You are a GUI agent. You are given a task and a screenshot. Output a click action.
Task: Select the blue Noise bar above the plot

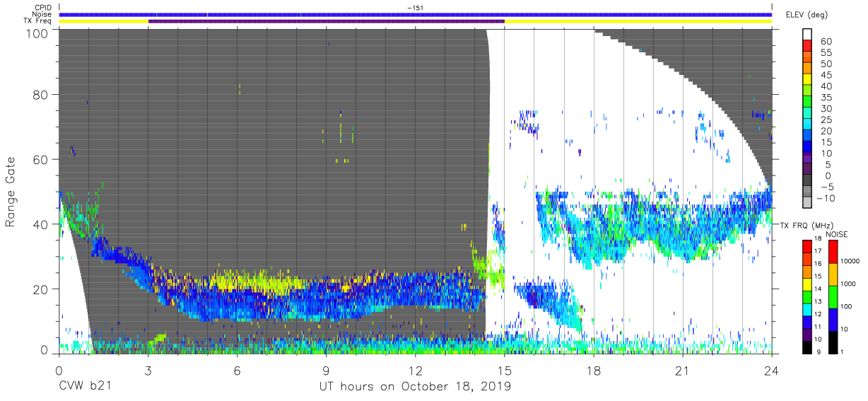[416, 14]
